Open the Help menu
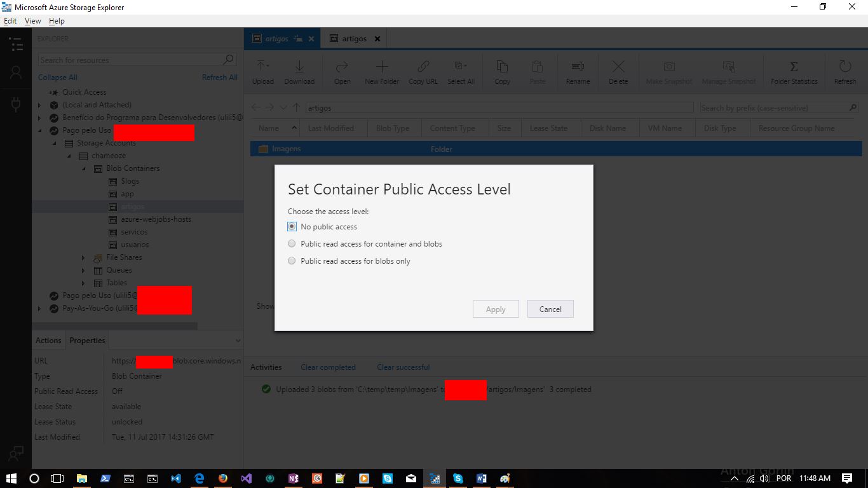Screen dimensions: 868x488 tap(57, 21)
